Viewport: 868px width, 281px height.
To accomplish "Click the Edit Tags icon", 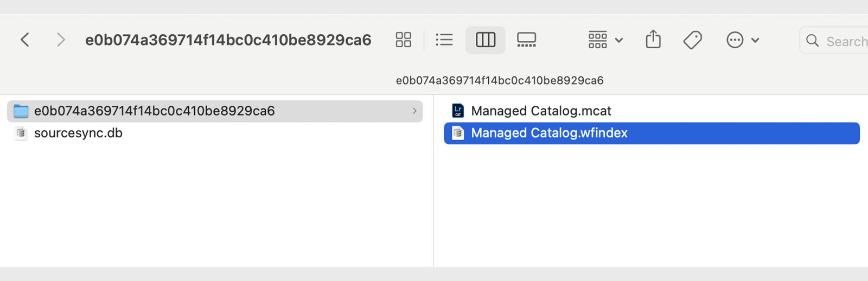I will [693, 40].
